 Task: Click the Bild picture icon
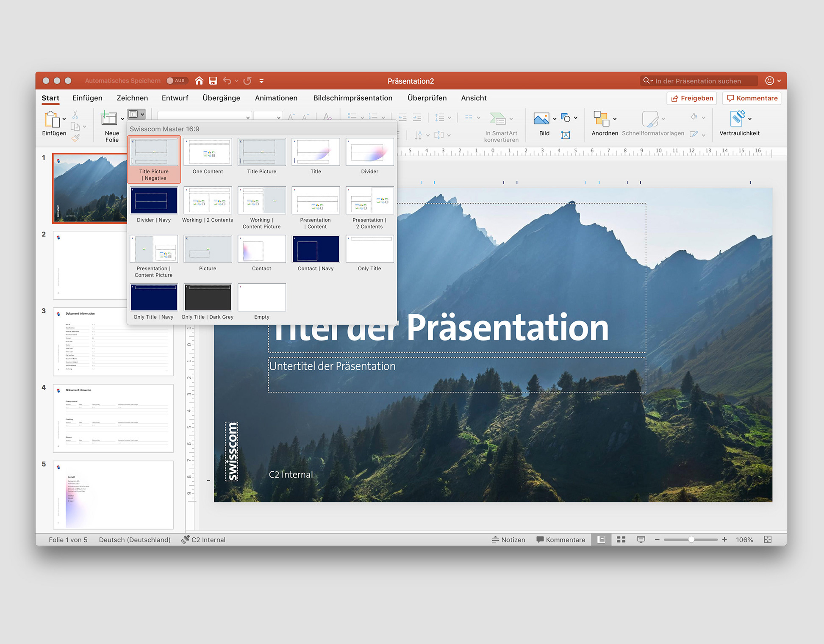click(x=541, y=119)
